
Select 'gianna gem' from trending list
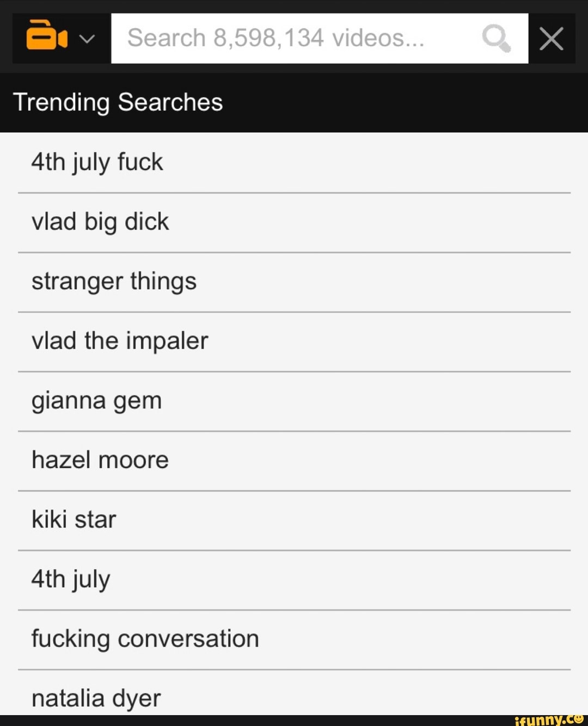(x=97, y=401)
